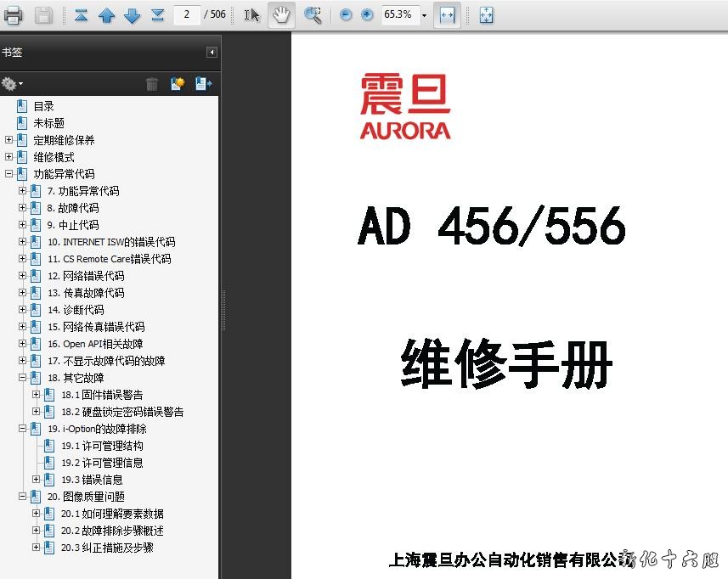
Task: Click the Print icon in the toolbar
Action: pos(14,14)
